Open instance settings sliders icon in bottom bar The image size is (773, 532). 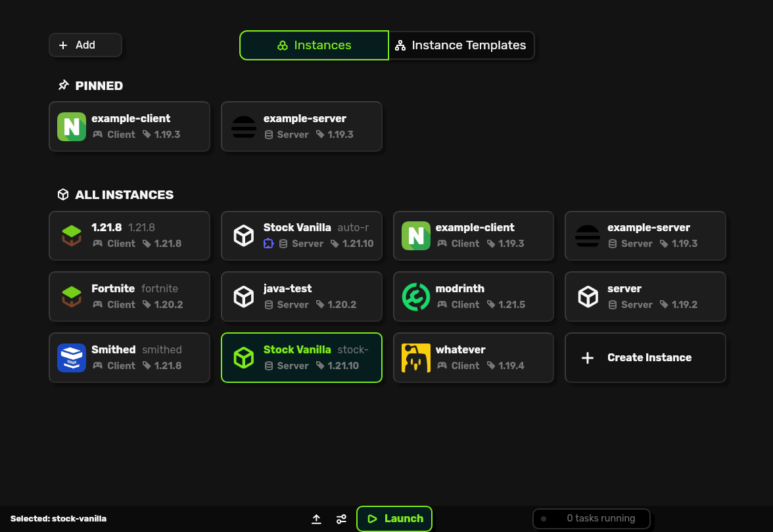tap(341, 519)
